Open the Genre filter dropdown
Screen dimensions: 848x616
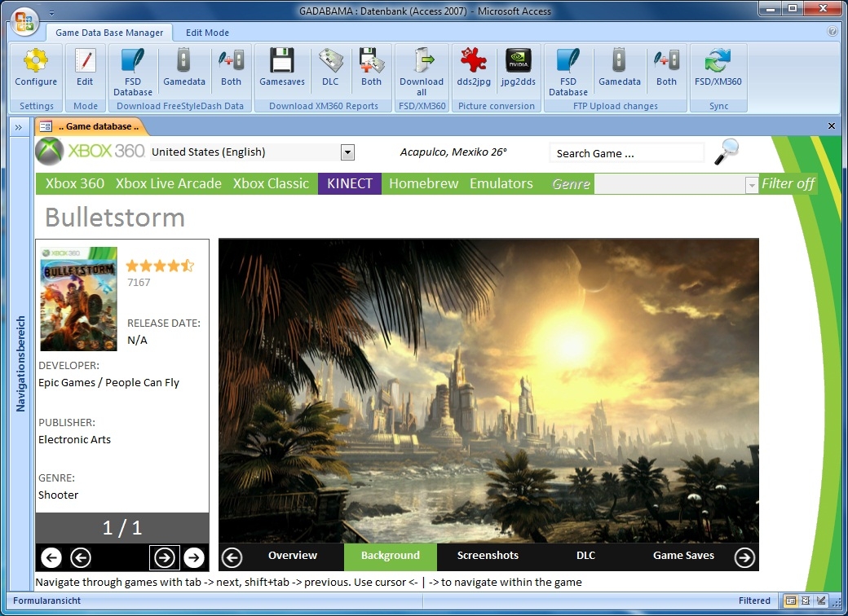point(751,185)
